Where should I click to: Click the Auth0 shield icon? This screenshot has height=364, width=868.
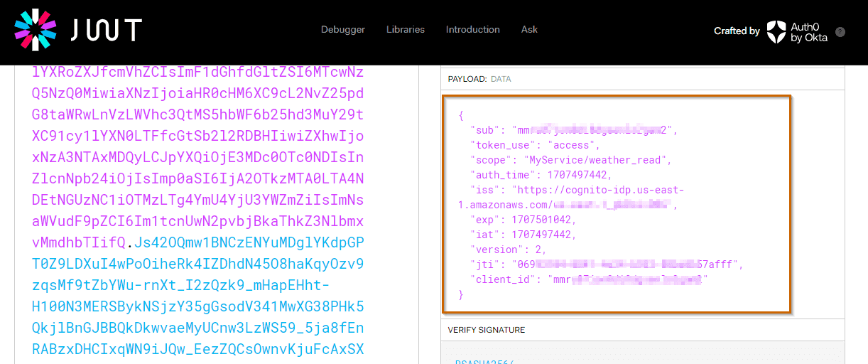point(776,32)
